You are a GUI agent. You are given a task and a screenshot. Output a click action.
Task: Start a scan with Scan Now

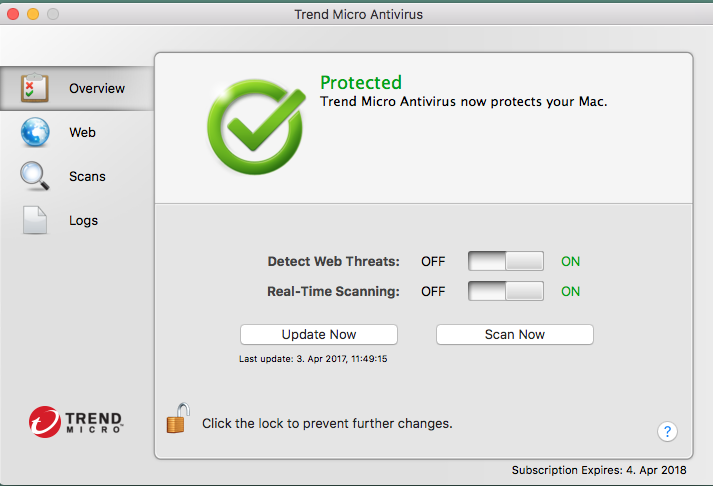click(515, 334)
